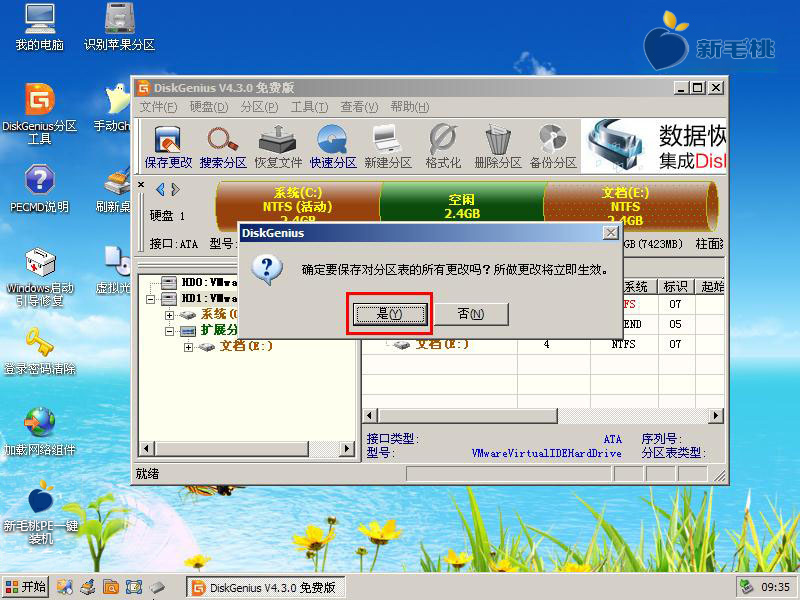Select the 登录密码清除 key icon
The width and height of the screenshot is (800, 600).
40,351
